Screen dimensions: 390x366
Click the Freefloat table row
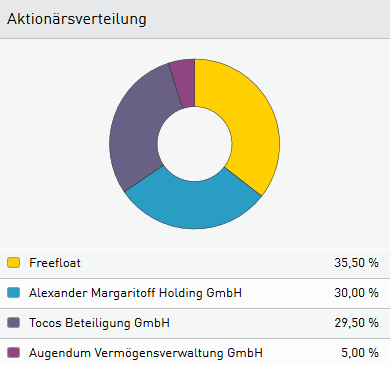[x=195, y=263]
